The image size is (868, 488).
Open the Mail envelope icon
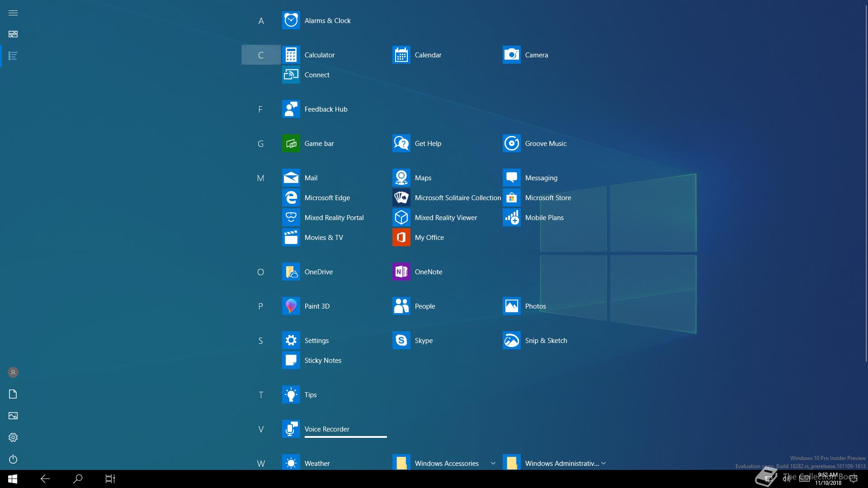coord(291,178)
